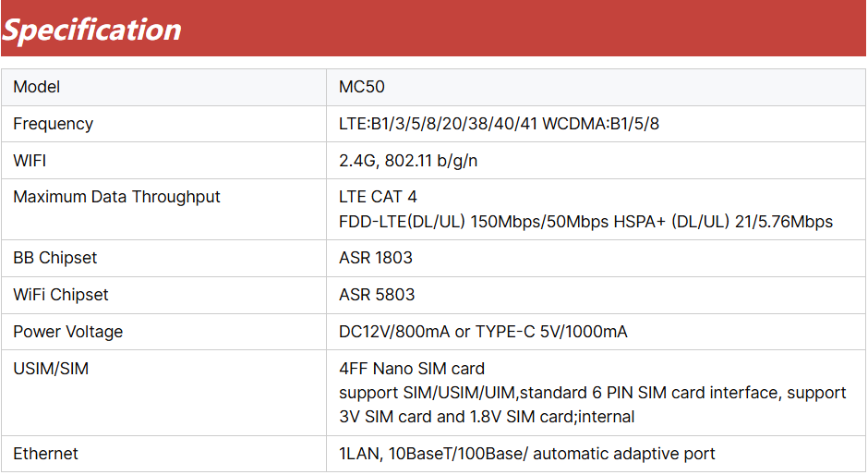This screenshot has width=868, height=475.
Task: Select the WiFi Chipset label
Action: click(61, 295)
